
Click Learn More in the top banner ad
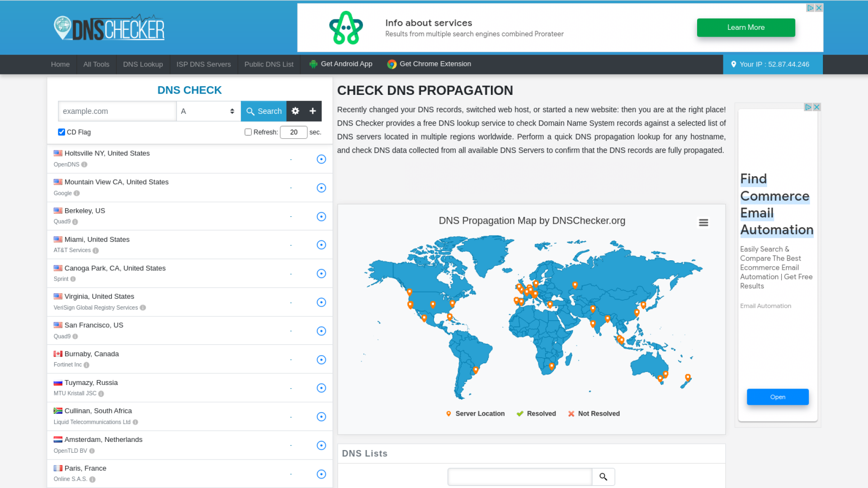(745, 27)
